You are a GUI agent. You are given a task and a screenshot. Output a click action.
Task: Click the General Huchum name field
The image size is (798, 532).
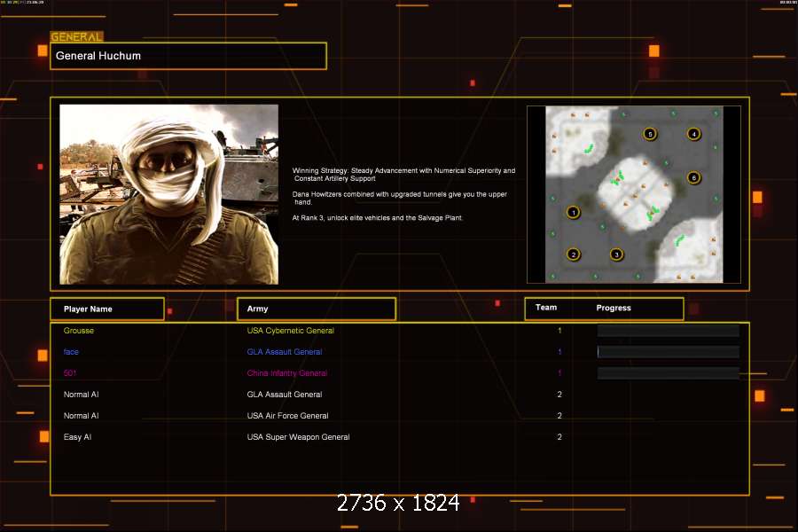pos(188,56)
